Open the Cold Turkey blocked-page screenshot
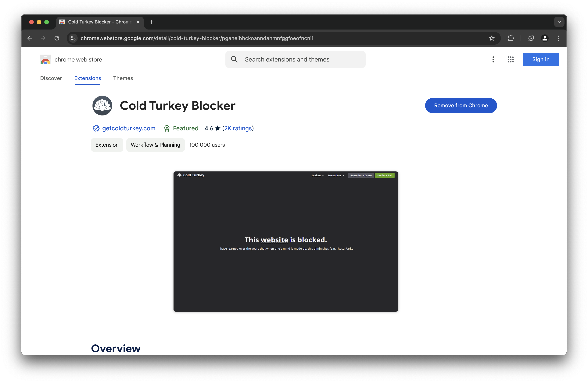This screenshot has height=383, width=588. (x=286, y=242)
